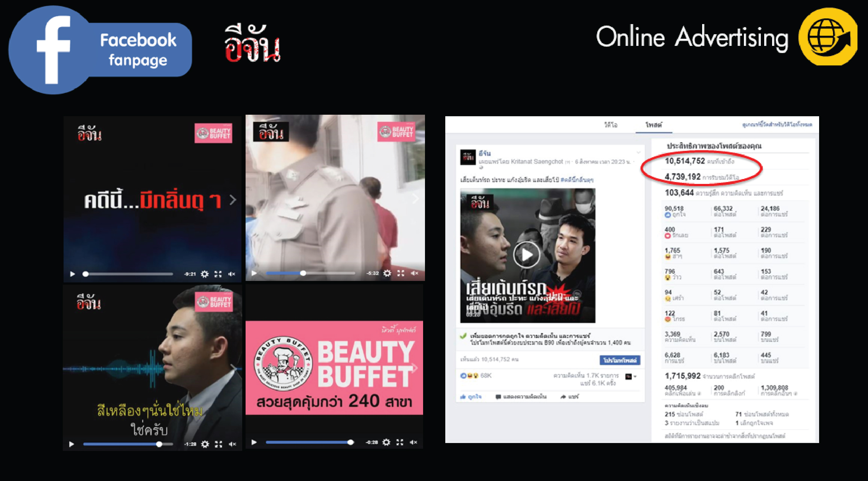Screen dimensions: 868x481
Task: Open the comment-as page selector dropdown
Action: (630, 376)
